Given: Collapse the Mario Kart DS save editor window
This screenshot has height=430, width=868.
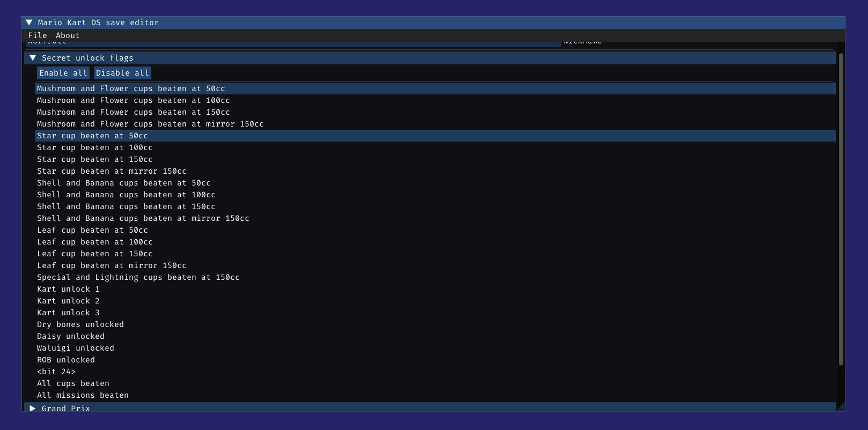Looking at the screenshot, I should point(29,23).
